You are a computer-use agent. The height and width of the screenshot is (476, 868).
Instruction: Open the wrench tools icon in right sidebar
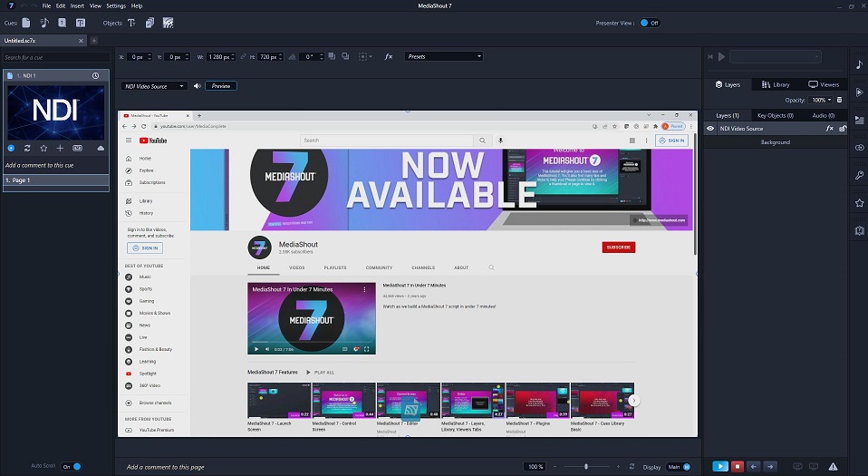point(859,175)
